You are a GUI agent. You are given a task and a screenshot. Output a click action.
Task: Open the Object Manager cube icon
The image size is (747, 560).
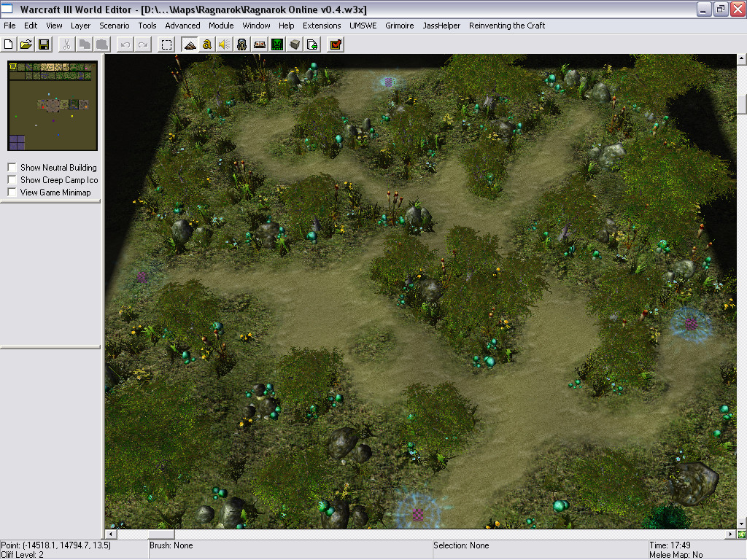coord(295,44)
